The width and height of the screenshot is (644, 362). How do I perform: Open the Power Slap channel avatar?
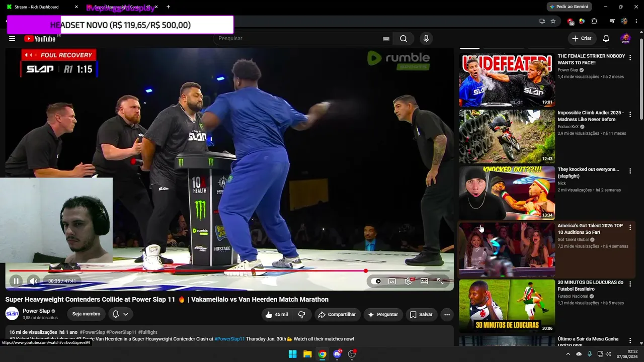pos(12,314)
